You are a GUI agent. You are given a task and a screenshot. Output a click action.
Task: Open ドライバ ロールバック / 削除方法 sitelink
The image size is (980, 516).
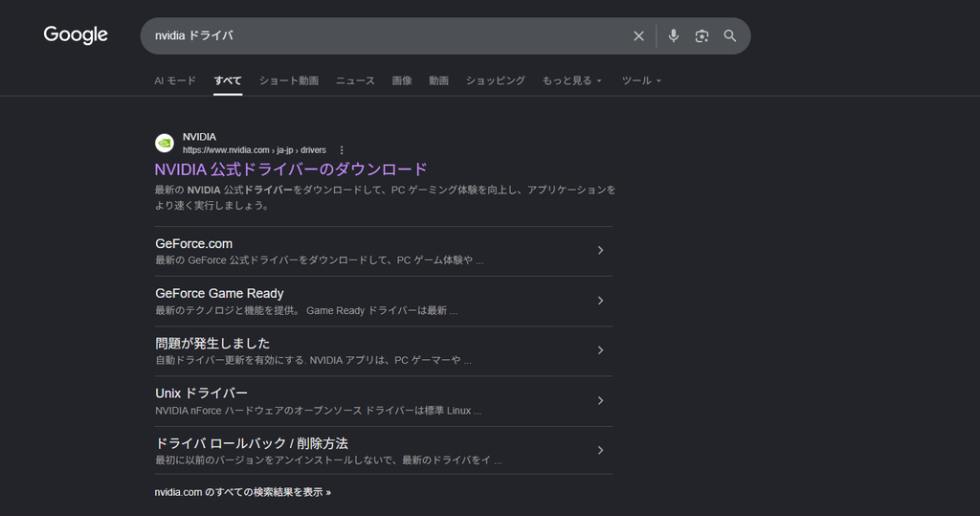252,443
